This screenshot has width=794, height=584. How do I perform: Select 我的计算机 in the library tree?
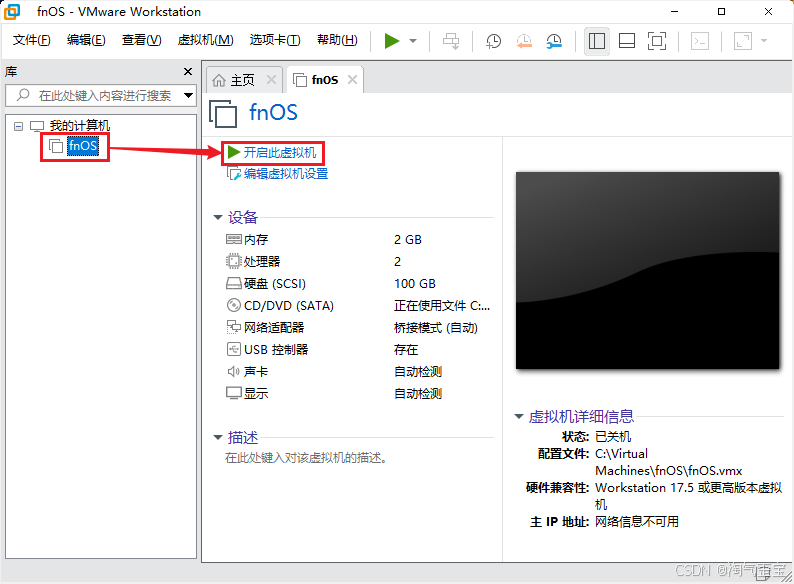80,126
